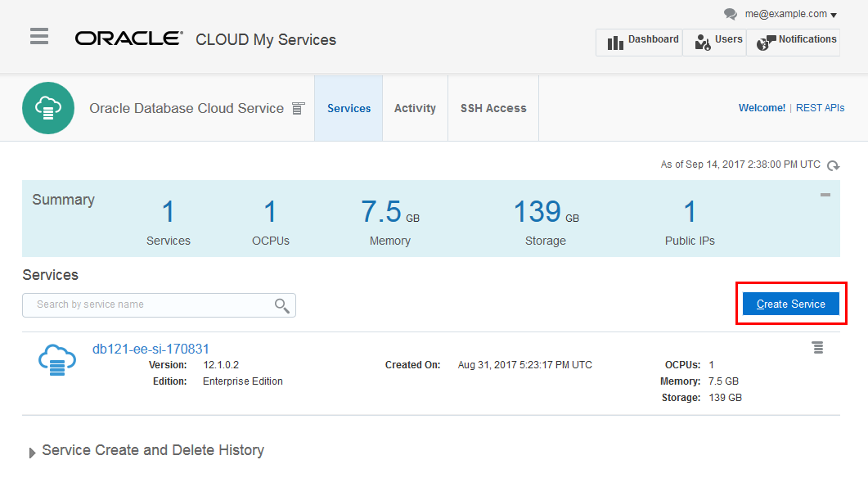
Task: Click the 139 GB Storage summary value
Action: point(546,212)
